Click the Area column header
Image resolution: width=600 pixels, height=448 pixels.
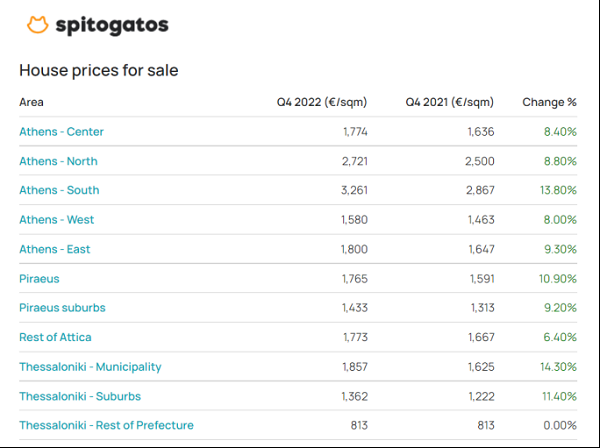pyautogui.click(x=31, y=102)
